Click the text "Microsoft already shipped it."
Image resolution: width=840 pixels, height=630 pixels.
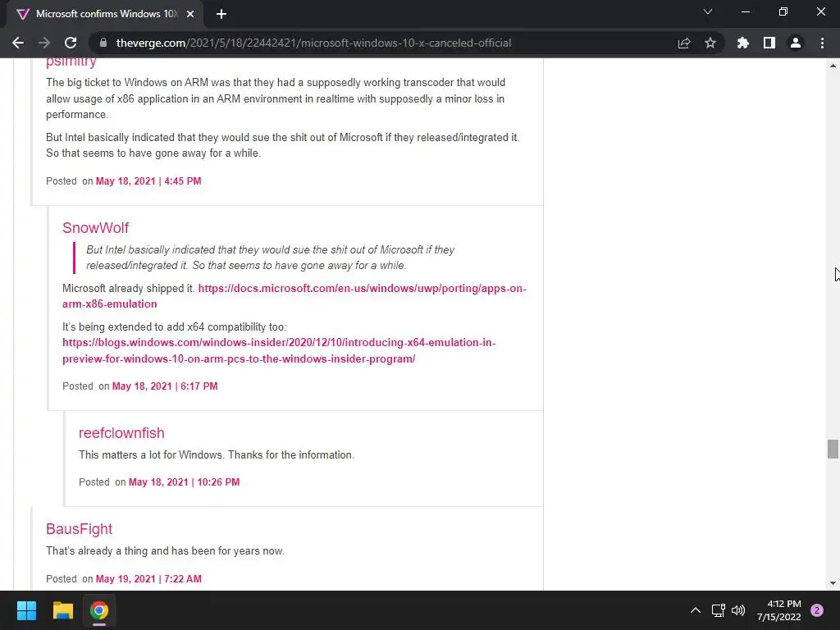point(129,288)
